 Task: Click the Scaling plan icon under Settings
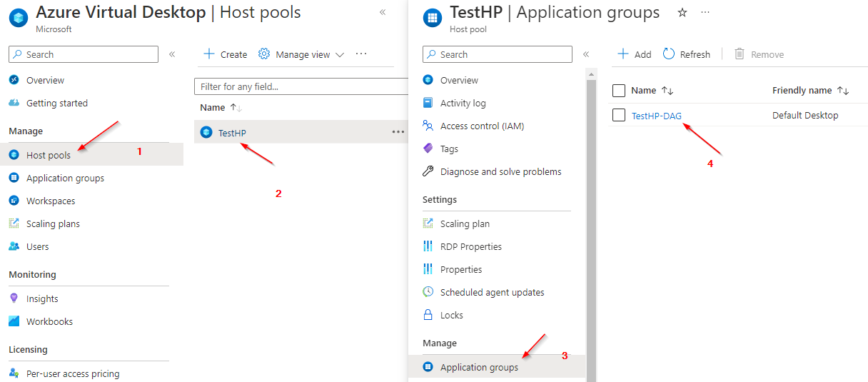click(x=428, y=223)
